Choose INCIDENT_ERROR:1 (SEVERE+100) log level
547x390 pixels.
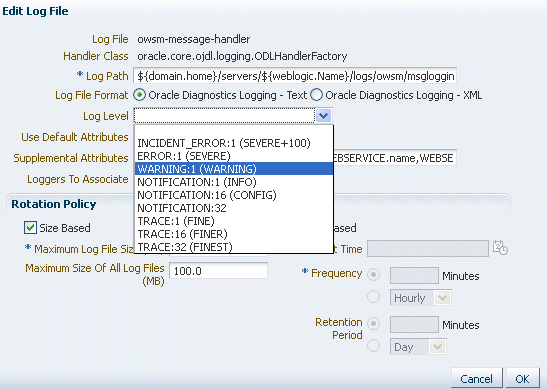[234, 143]
